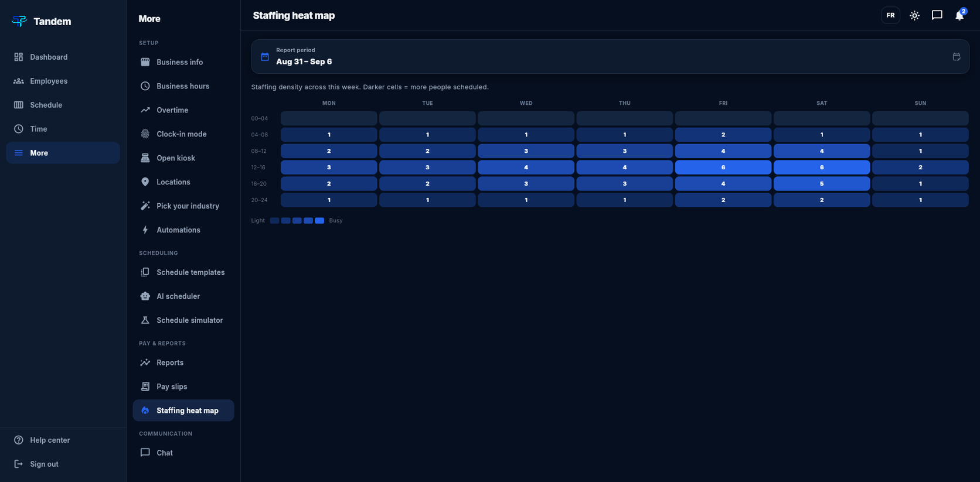Click the Automations lightning bolt icon
This screenshot has width=980, height=482.
pos(145,230)
